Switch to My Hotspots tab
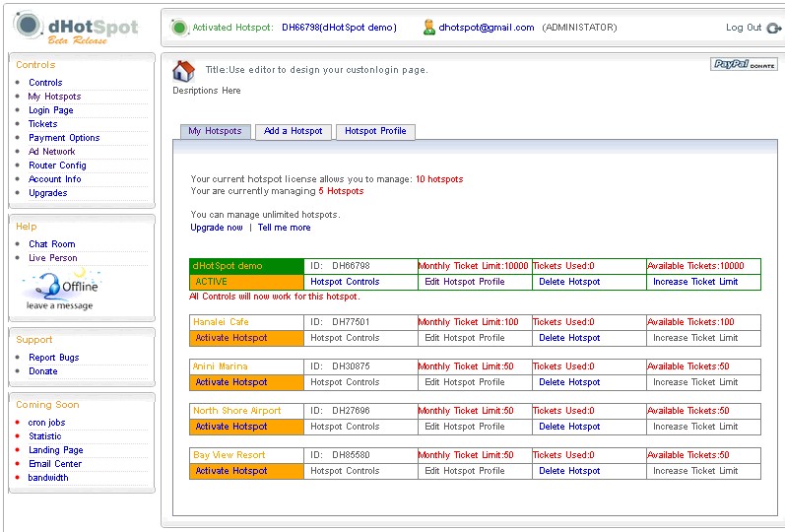Screen dimensions: 785x532 coord(216,131)
